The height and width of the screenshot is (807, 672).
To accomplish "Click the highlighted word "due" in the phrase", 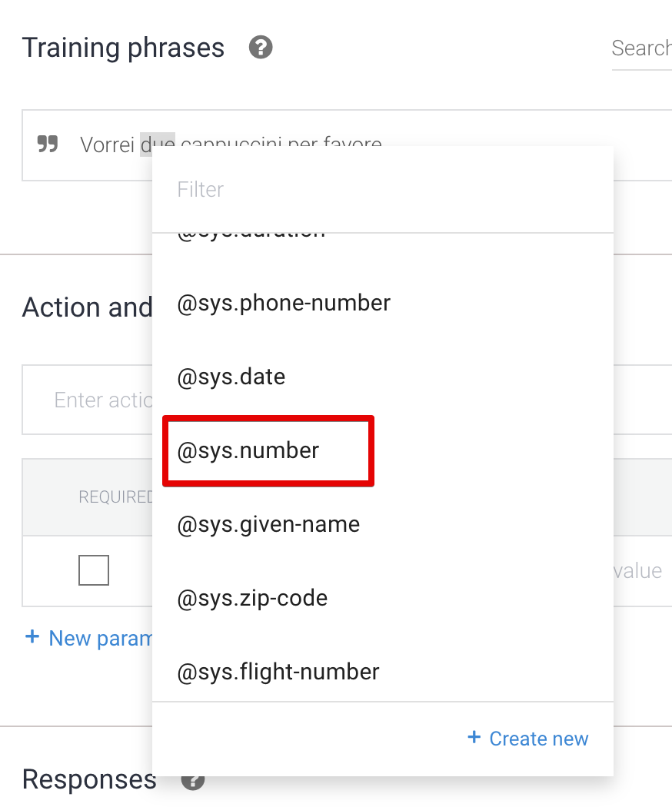I will 158,144.
